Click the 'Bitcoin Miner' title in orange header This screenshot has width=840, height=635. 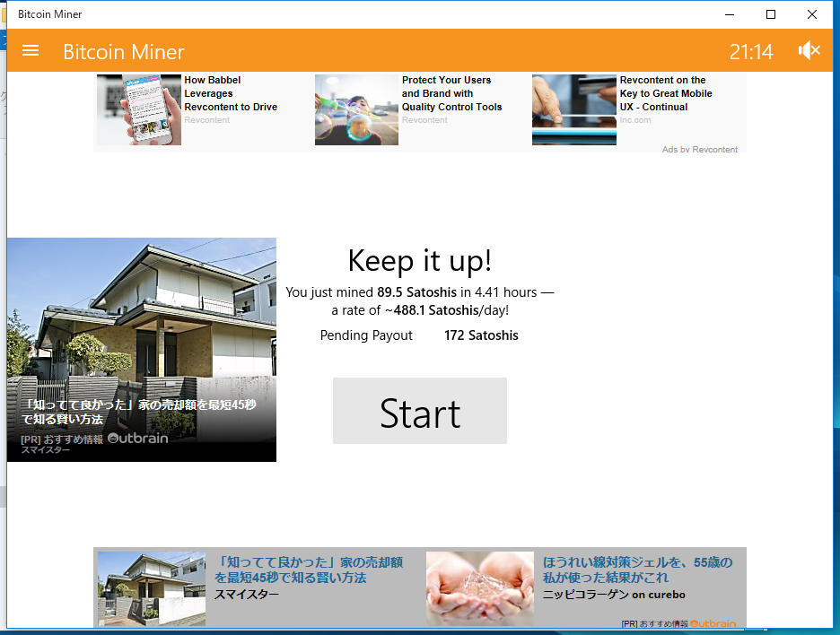click(124, 52)
